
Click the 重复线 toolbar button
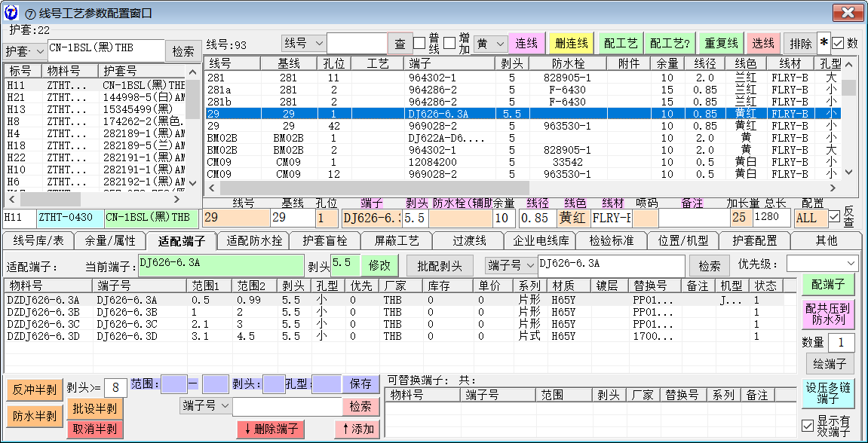[721, 44]
